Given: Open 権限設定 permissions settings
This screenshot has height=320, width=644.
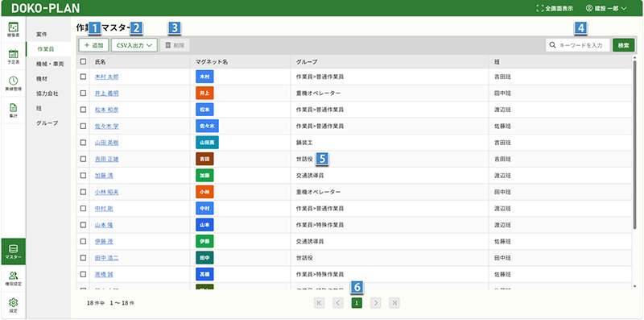Looking at the screenshot, I should coord(14,278).
